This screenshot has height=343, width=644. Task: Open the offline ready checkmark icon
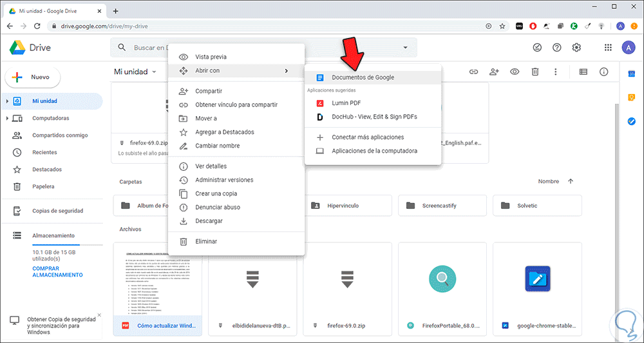point(537,48)
